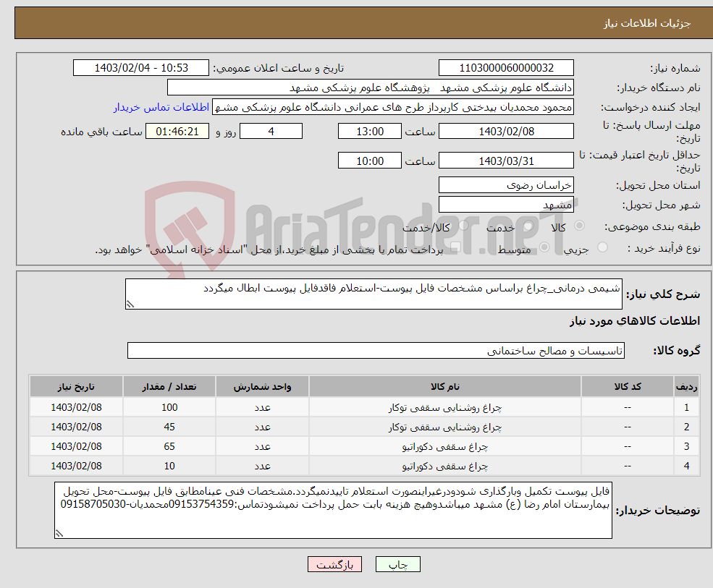Click the چاپ (print) button

pyautogui.click(x=397, y=564)
